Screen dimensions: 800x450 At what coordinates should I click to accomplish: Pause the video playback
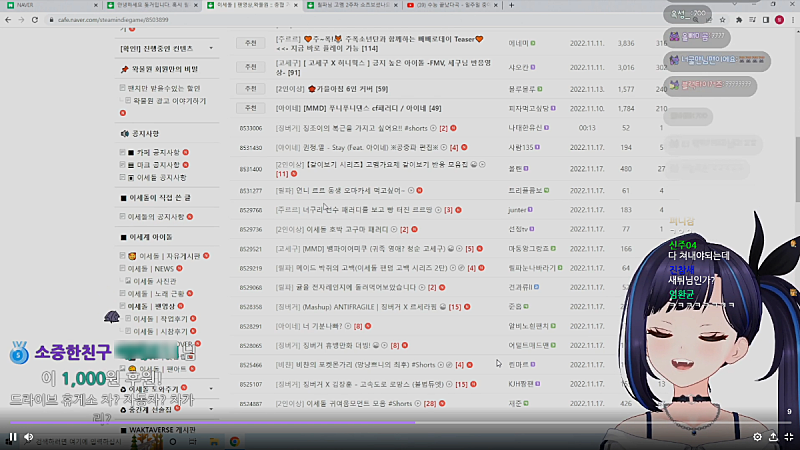pos(12,437)
